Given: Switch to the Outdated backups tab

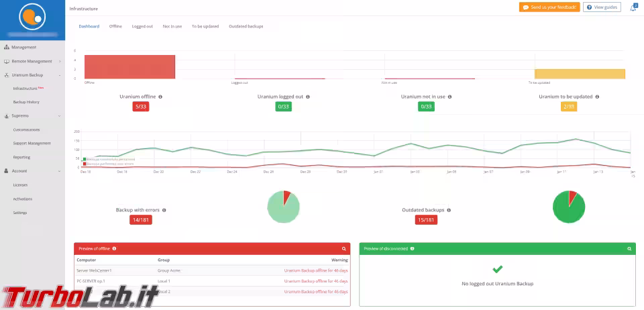Looking at the screenshot, I should pyautogui.click(x=246, y=26).
